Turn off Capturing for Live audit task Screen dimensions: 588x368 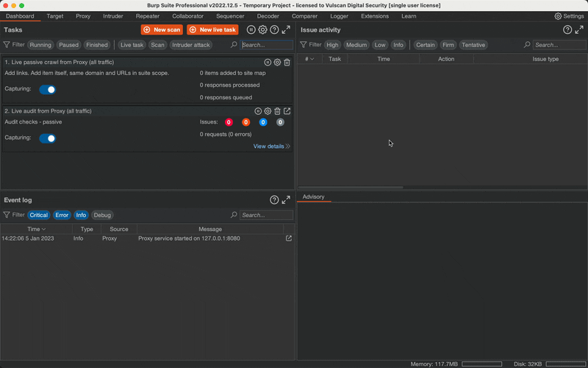pos(48,138)
